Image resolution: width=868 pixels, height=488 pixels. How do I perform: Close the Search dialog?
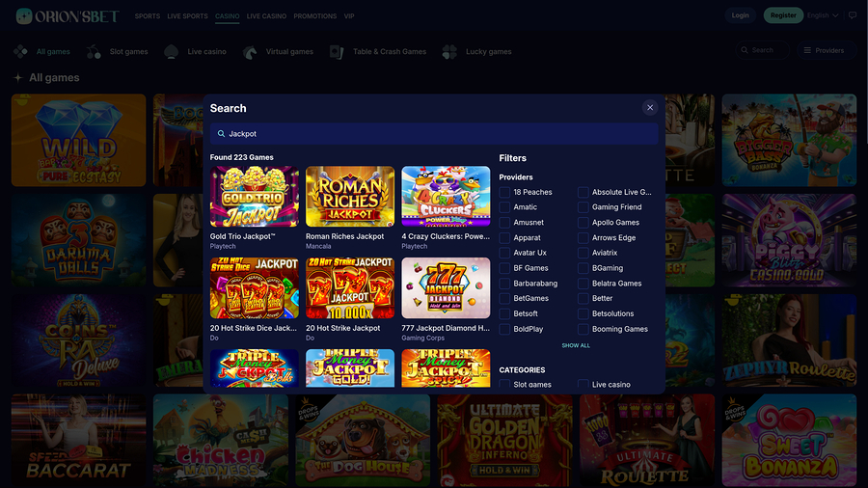point(650,107)
